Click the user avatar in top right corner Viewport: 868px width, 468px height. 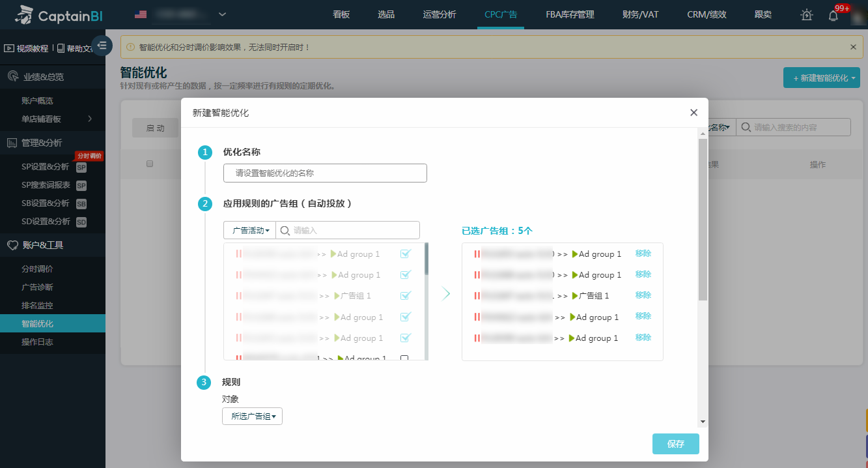pyautogui.click(x=859, y=15)
